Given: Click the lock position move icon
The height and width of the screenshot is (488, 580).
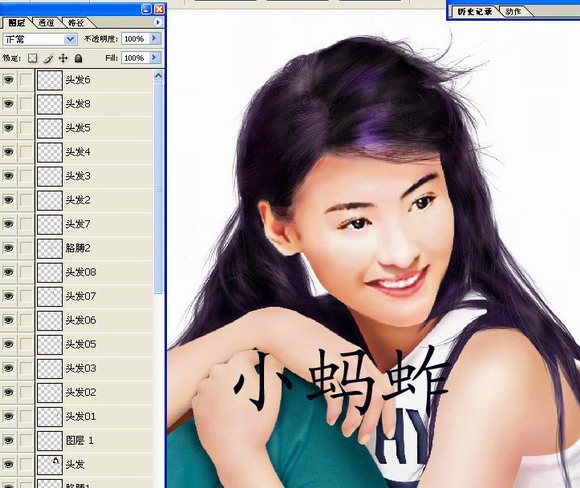Looking at the screenshot, I should point(63,58).
